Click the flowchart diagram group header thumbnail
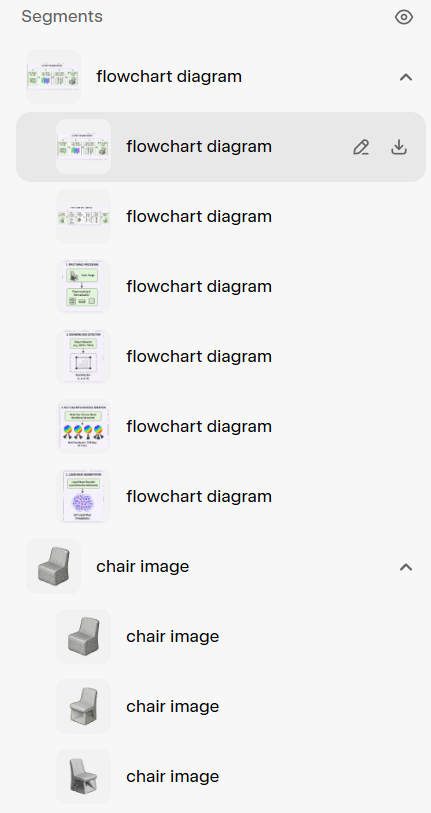This screenshot has width=431, height=813. [53, 77]
